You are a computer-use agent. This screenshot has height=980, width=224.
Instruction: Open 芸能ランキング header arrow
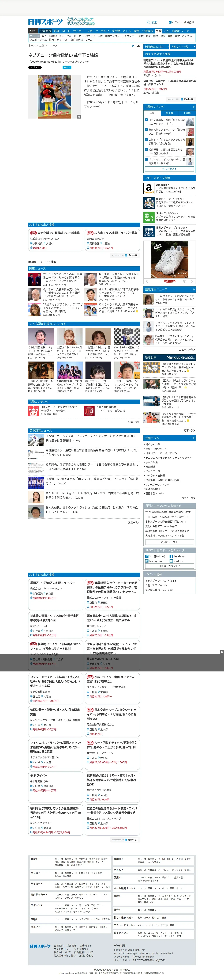pos(194,107)
